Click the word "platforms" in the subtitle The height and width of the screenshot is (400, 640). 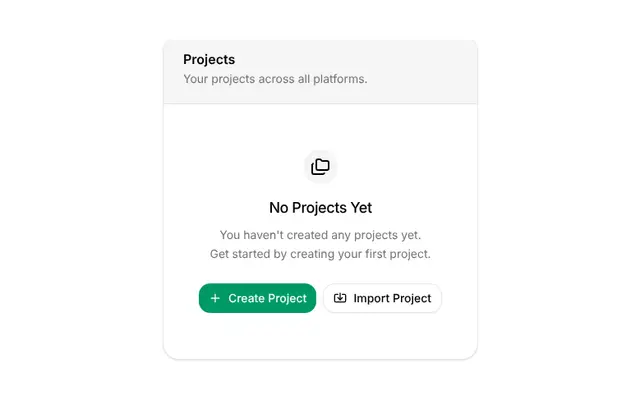pyautogui.click(x=339, y=79)
